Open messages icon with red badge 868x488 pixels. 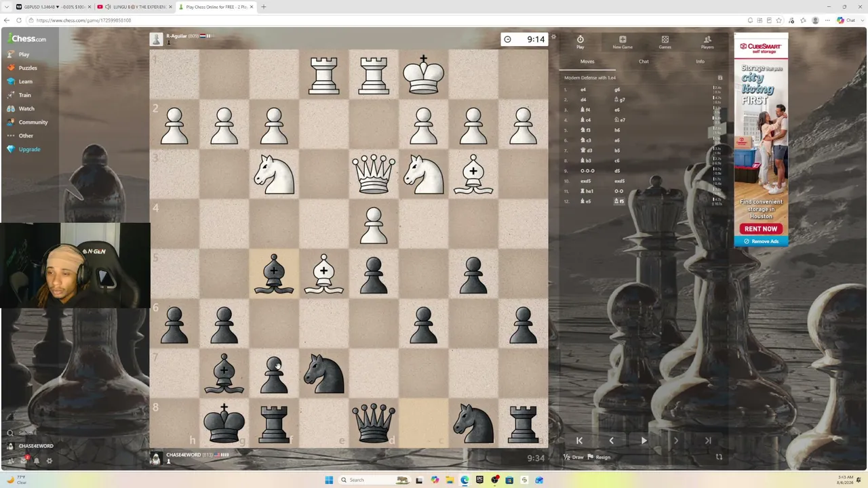pos(24,460)
